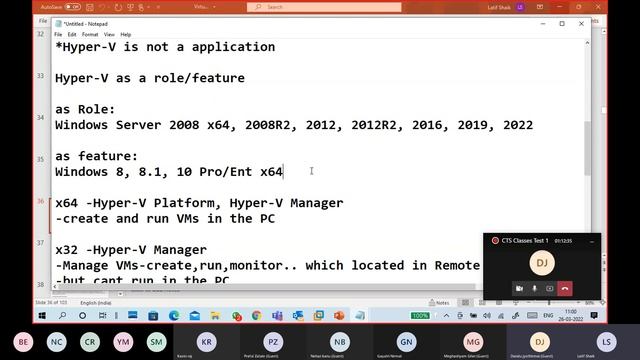Expand hidden system tray icons chevron

[447, 316]
